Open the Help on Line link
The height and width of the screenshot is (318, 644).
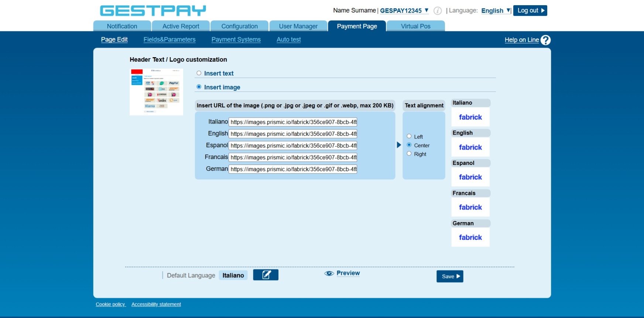522,40
